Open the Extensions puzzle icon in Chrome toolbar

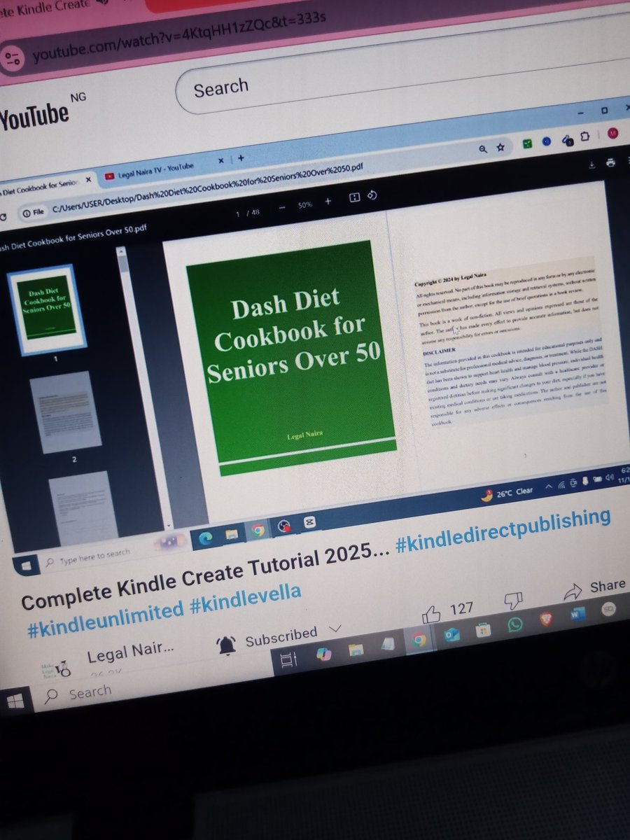pyautogui.click(x=586, y=136)
